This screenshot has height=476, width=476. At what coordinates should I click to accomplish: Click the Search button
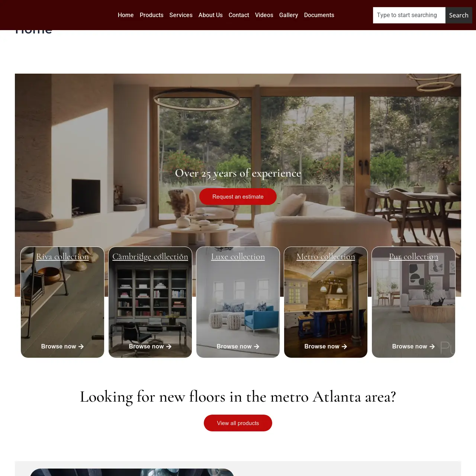pos(459,15)
